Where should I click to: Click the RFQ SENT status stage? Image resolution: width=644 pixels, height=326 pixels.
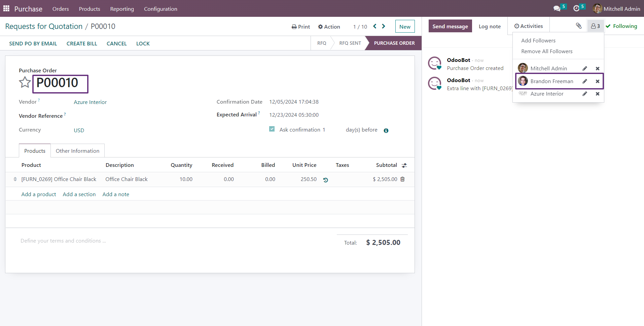click(x=350, y=43)
